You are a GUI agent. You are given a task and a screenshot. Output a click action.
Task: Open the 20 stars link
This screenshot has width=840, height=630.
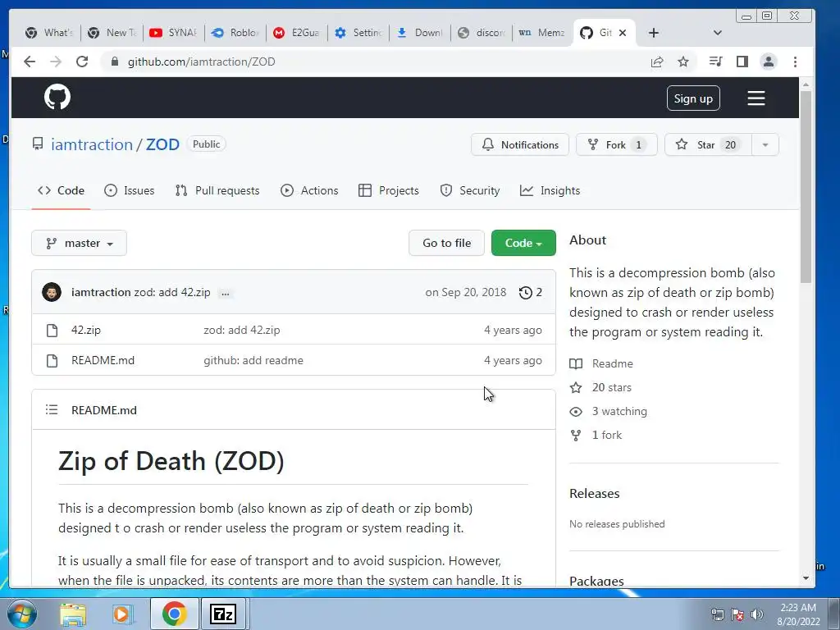(612, 387)
